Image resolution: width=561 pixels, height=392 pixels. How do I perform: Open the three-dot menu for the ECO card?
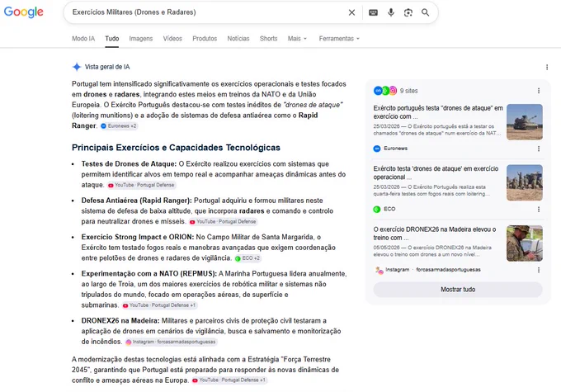[539, 209]
